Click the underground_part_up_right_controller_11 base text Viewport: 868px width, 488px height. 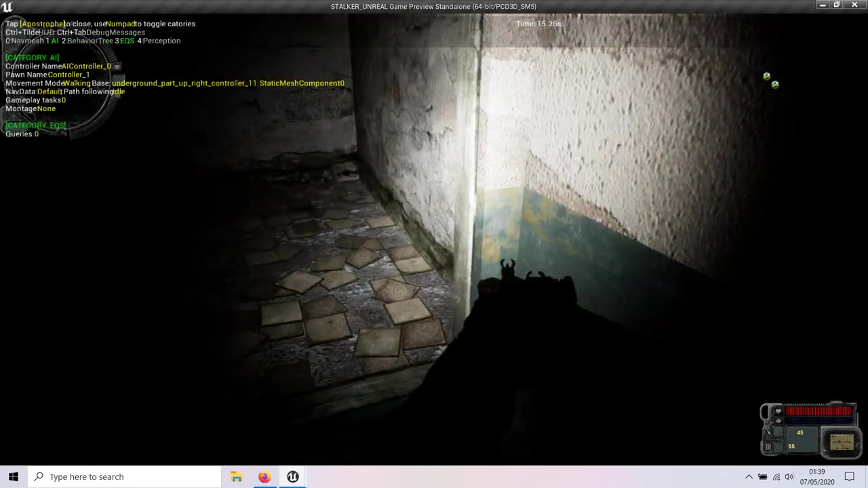(x=228, y=83)
